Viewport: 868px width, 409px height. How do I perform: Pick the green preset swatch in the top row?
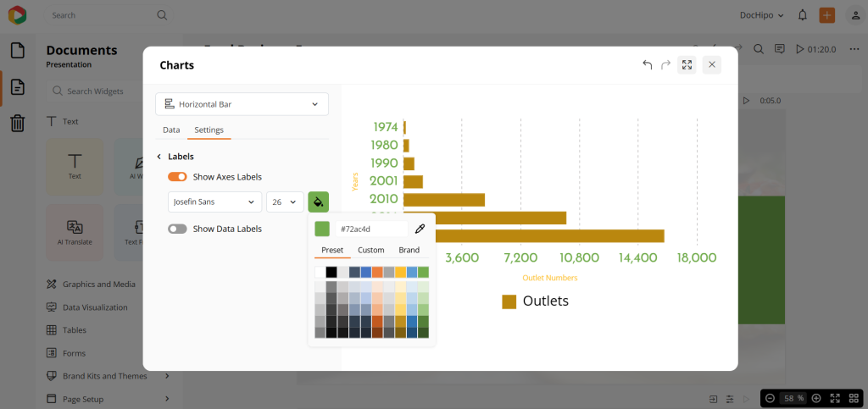point(424,272)
